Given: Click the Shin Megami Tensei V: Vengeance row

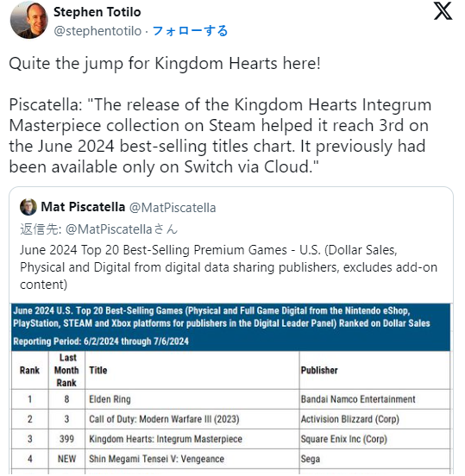Looking at the screenshot, I should (x=231, y=459).
